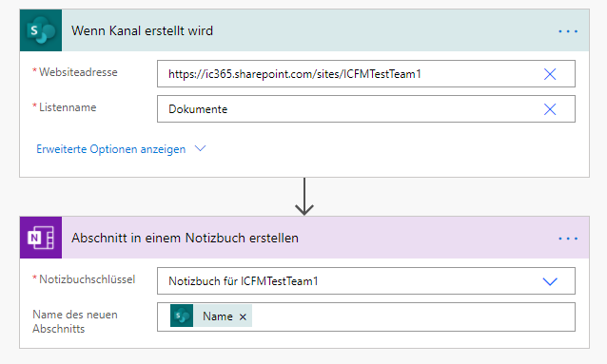
Task: Clear the Websiteadresse field with its X
Action: point(550,74)
